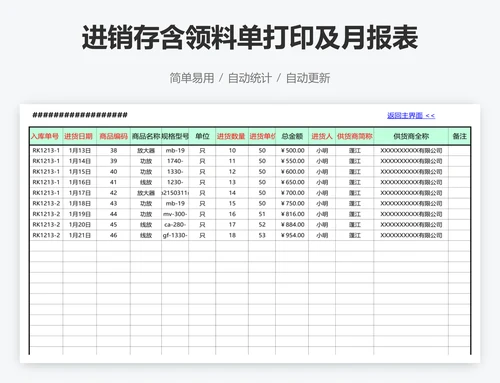This screenshot has height=383, width=500.
Task: Select the ¥700.00 total amount cell
Action: (292, 193)
